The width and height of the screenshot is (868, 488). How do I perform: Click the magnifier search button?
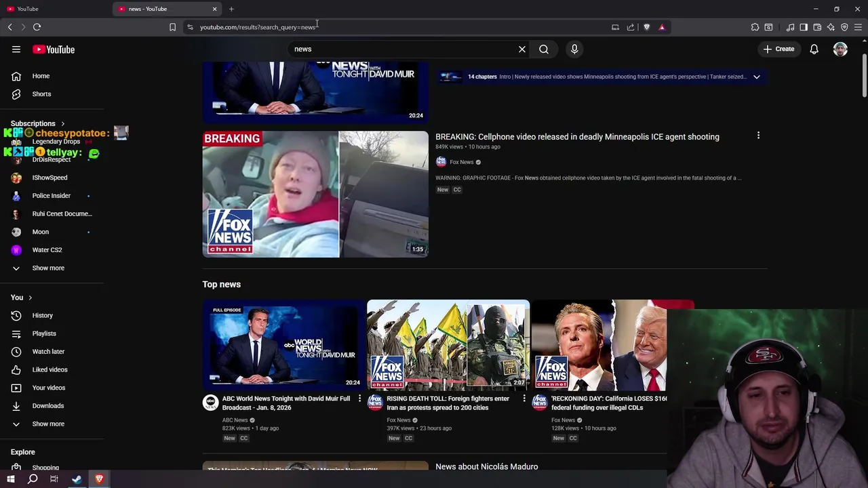(544, 49)
